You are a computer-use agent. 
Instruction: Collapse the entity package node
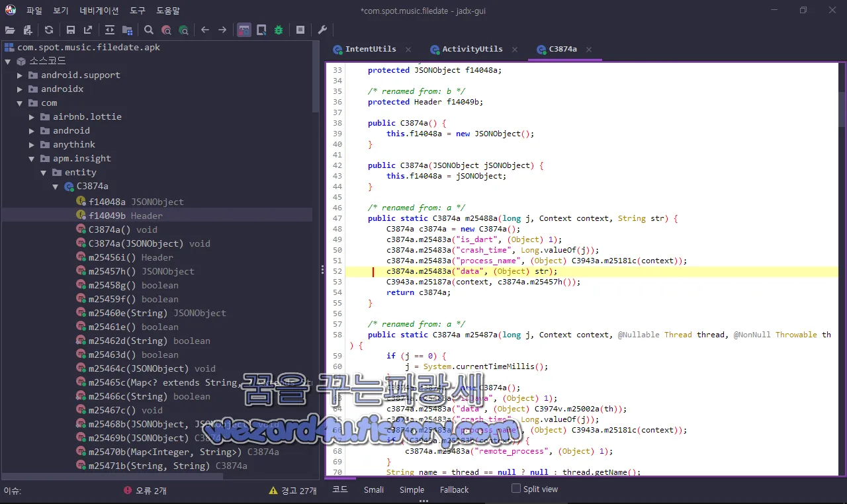(x=44, y=173)
